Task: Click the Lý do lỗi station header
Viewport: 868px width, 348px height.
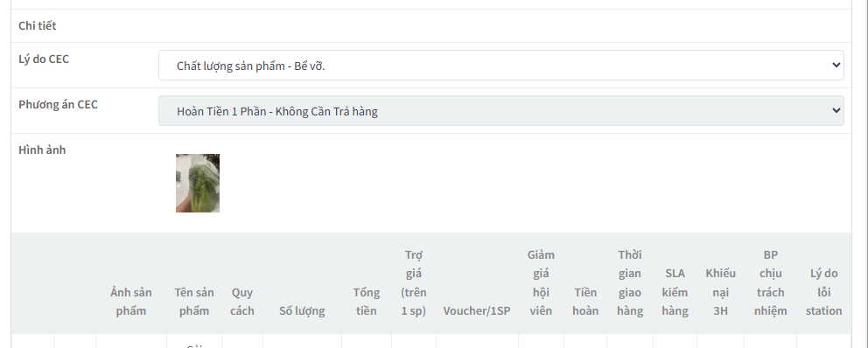Action: tap(823, 292)
